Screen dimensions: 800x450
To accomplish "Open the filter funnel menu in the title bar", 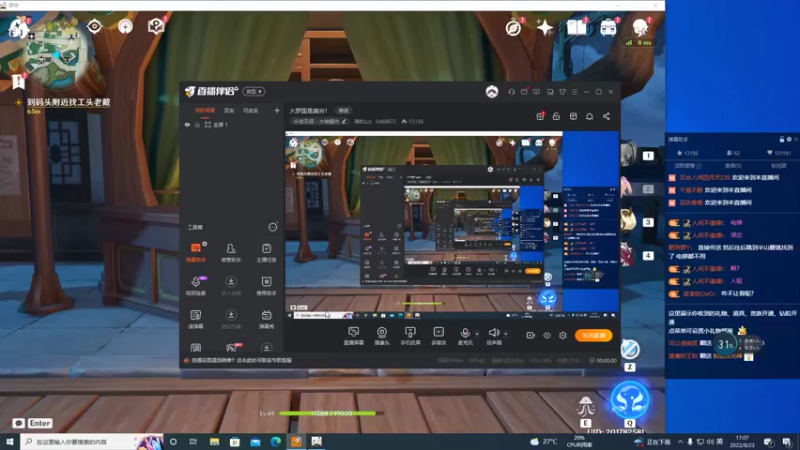I will (562, 92).
